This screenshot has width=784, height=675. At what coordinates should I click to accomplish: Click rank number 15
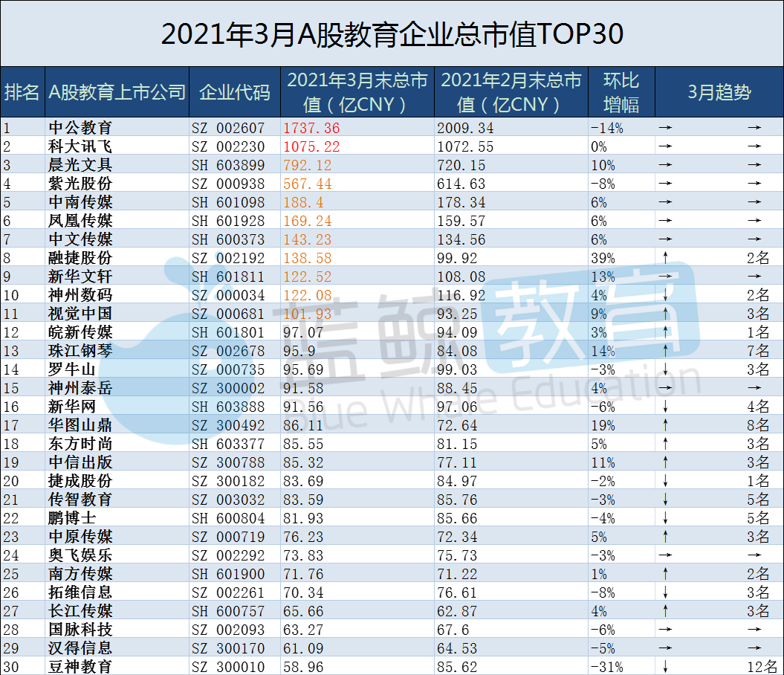pyautogui.click(x=11, y=389)
